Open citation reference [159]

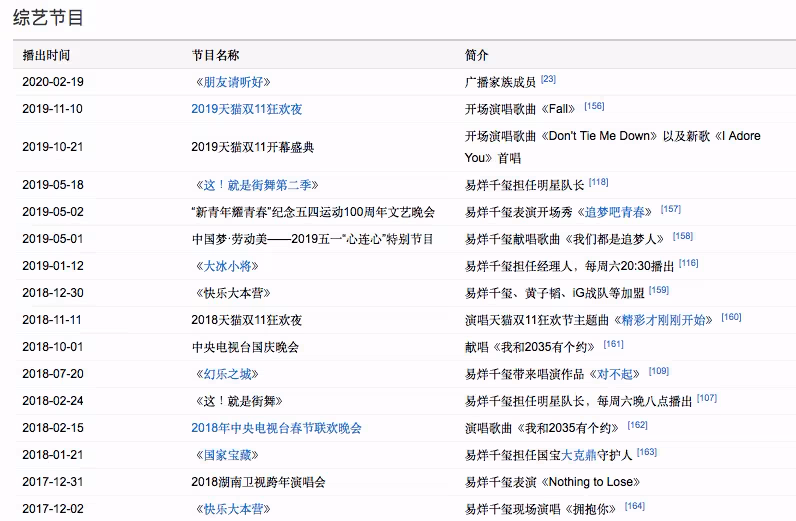[x=659, y=290]
